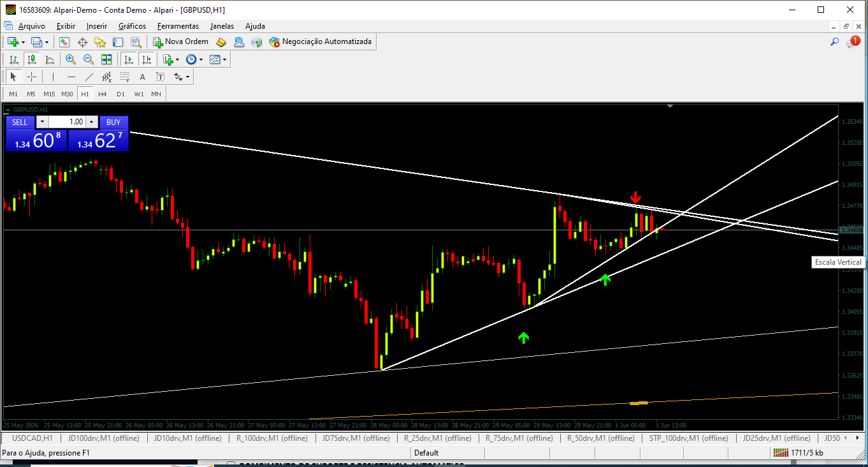Select the horizontal line drawing tool
The height and width of the screenshot is (467, 868).
[71, 77]
